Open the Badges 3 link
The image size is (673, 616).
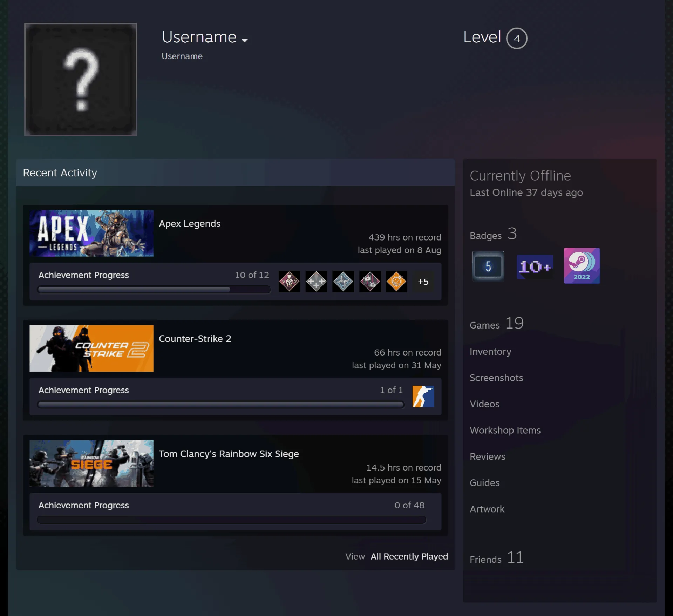[493, 234]
